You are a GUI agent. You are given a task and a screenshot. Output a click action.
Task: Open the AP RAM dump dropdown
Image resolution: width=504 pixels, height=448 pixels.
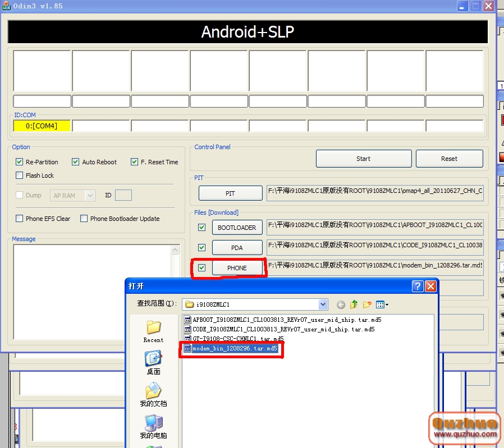pos(90,195)
